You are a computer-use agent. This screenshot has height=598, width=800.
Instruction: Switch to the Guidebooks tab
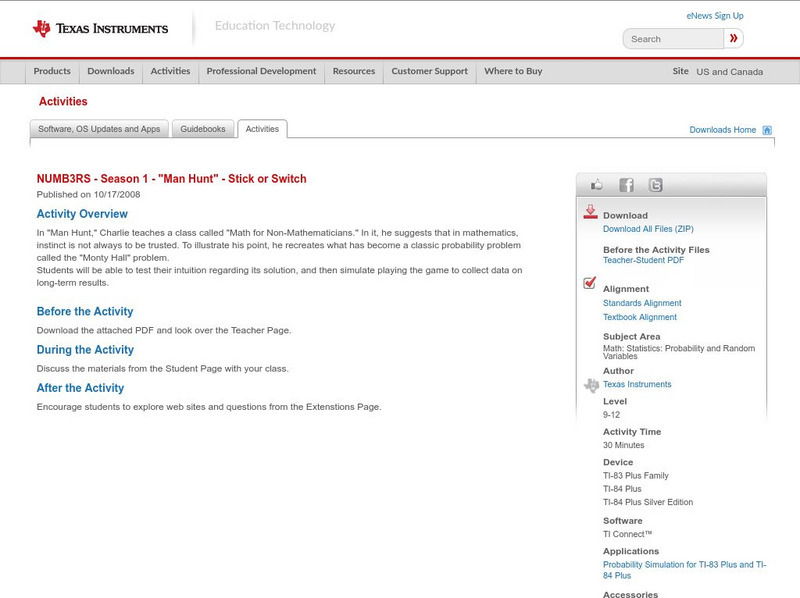pos(203,129)
